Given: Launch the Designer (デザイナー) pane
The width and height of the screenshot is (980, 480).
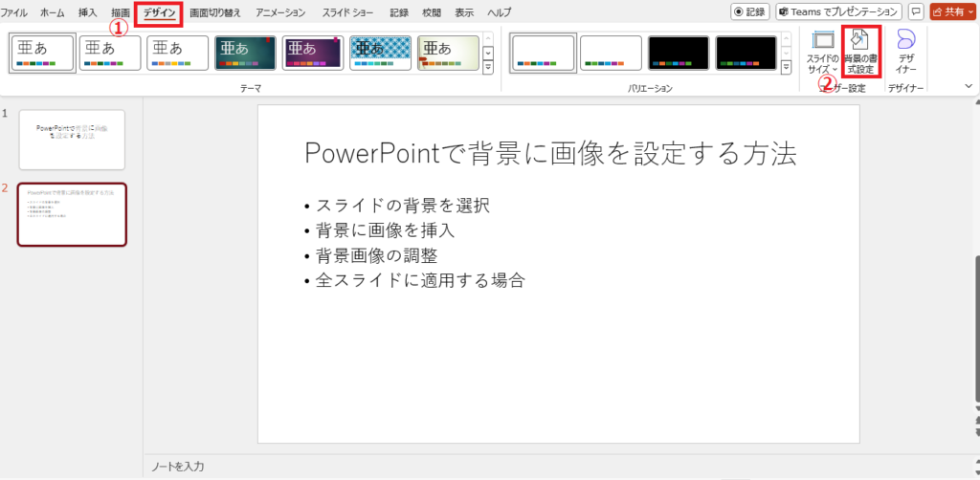Looking at the screenshot, I should (905, 53).
